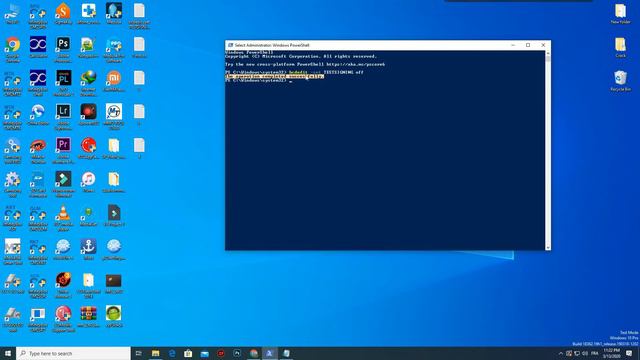Show hidden system tray icons
This screenshot has height=360, width=640.
pos(560,353)
